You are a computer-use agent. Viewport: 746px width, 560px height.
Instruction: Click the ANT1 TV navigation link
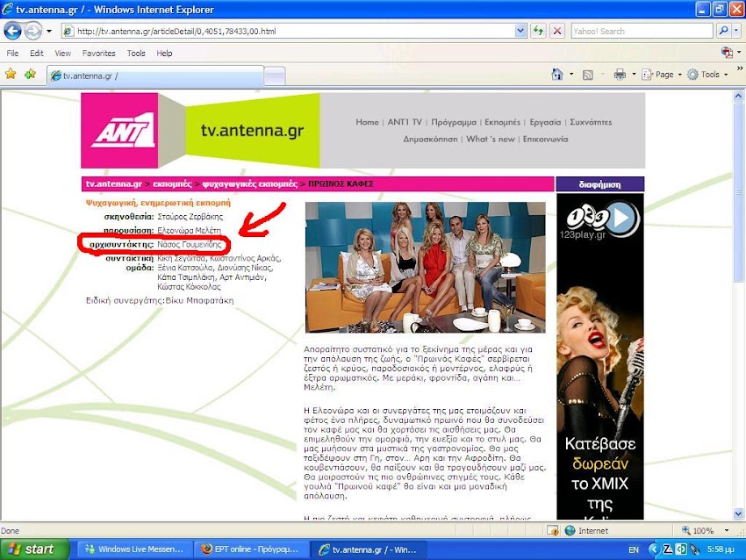[405, 122]
